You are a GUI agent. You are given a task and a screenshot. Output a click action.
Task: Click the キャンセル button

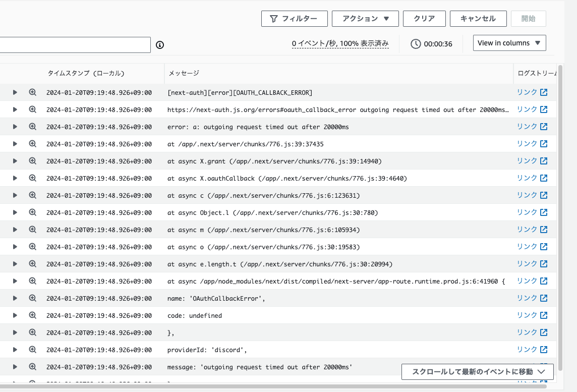click(x=478, y=18)
